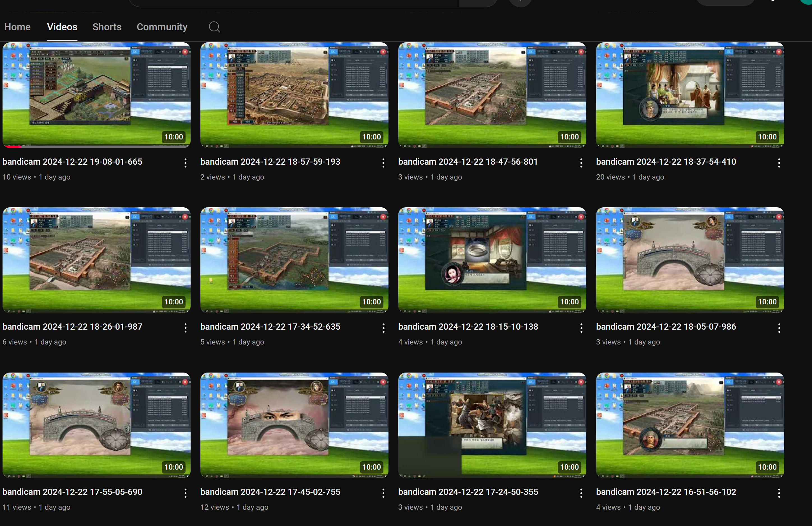Open options menu for bandicam 2024-12-22 17-45-02-755
The height and width of the screenshot is (526, 812).
[x=383, y=493]
